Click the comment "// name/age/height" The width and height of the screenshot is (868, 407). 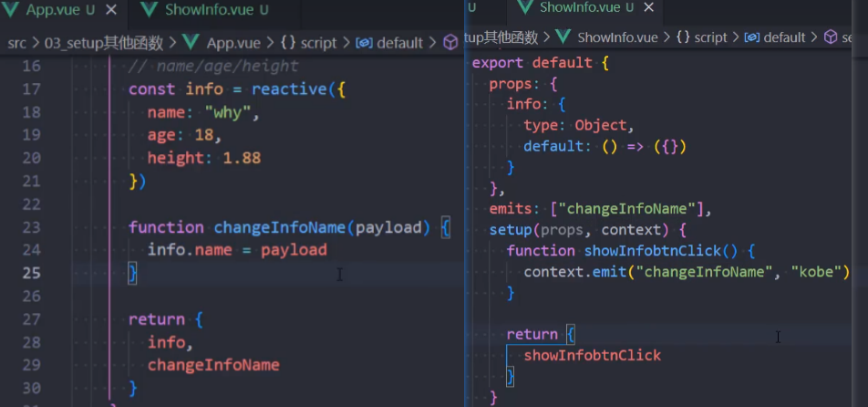(x=213, y=67)
